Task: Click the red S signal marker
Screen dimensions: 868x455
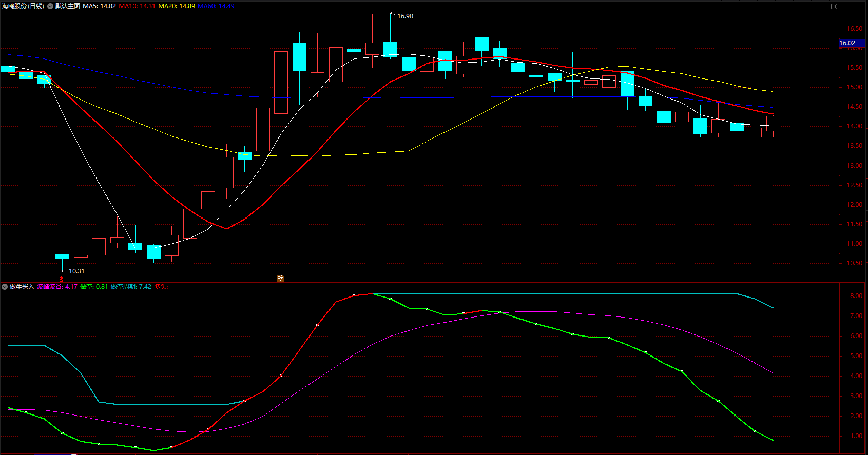Action: click(x=62, y=279)
